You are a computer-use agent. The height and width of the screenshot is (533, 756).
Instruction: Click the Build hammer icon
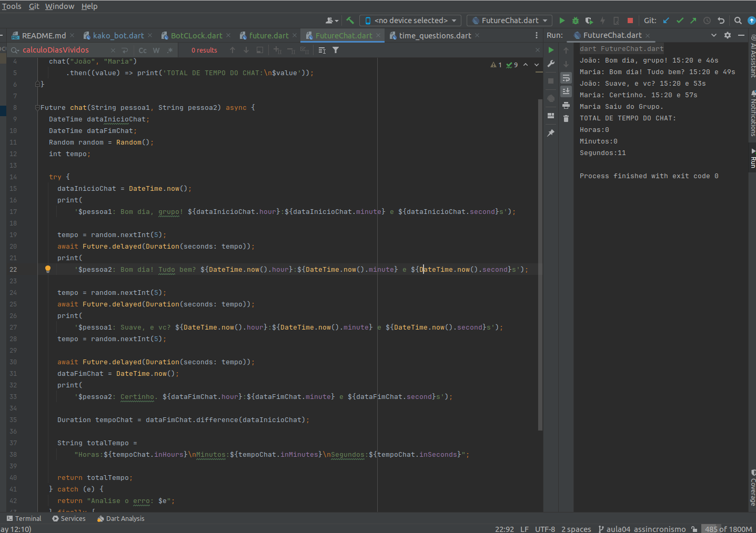pyautogui.click(x=350, y=20)
